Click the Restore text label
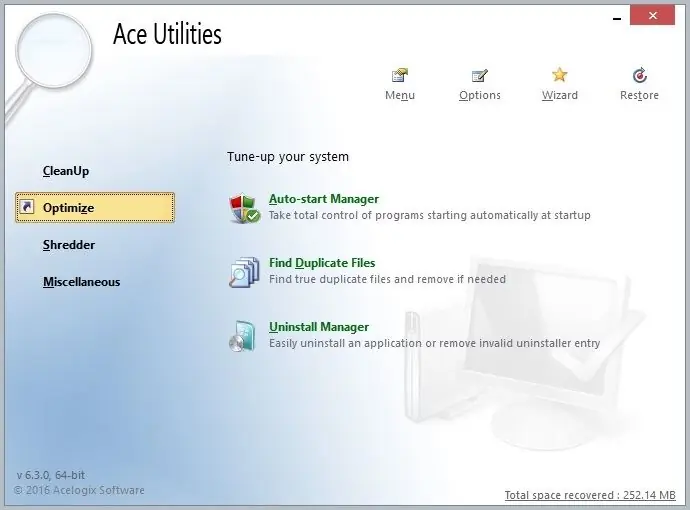Screen dimensions: 690x510 coord(639,95)
